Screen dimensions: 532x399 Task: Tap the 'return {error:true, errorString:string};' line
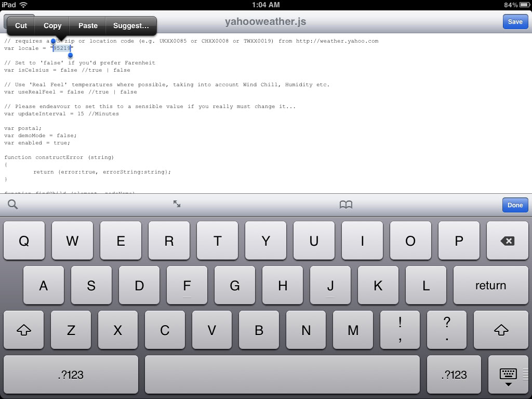(102, 172)
